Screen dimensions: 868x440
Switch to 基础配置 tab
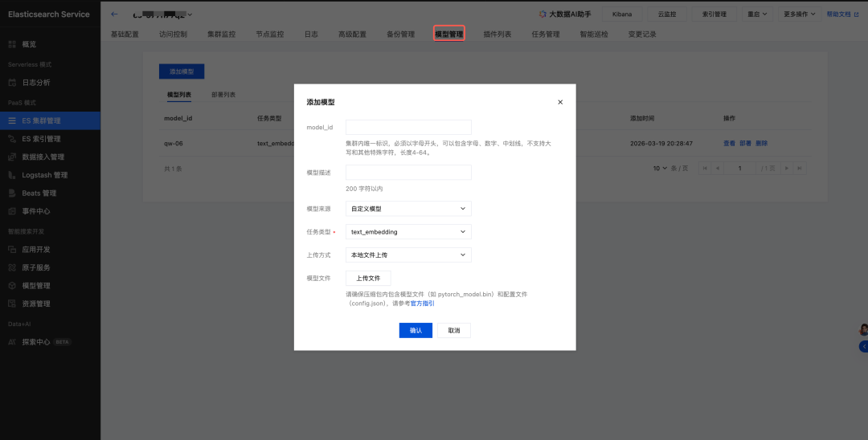click(x=125, y=35)
